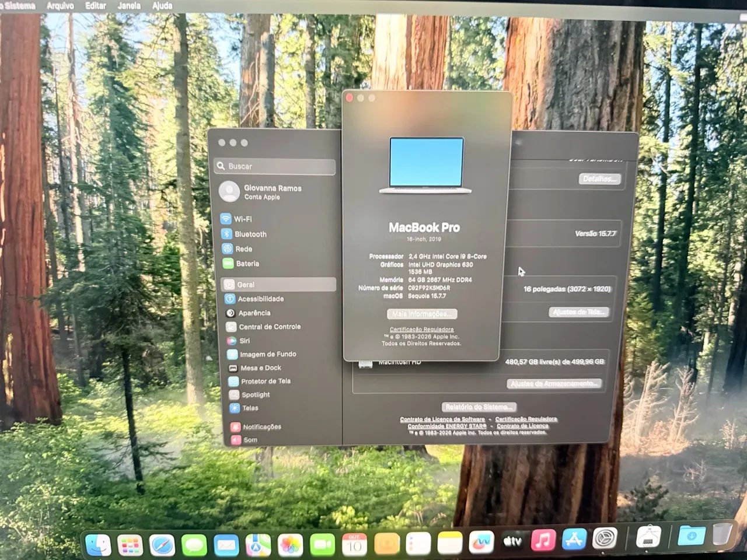Screen dimensions: 747x560
Task: Open the Downloads folder in the Dock
Action: (691, 535)
